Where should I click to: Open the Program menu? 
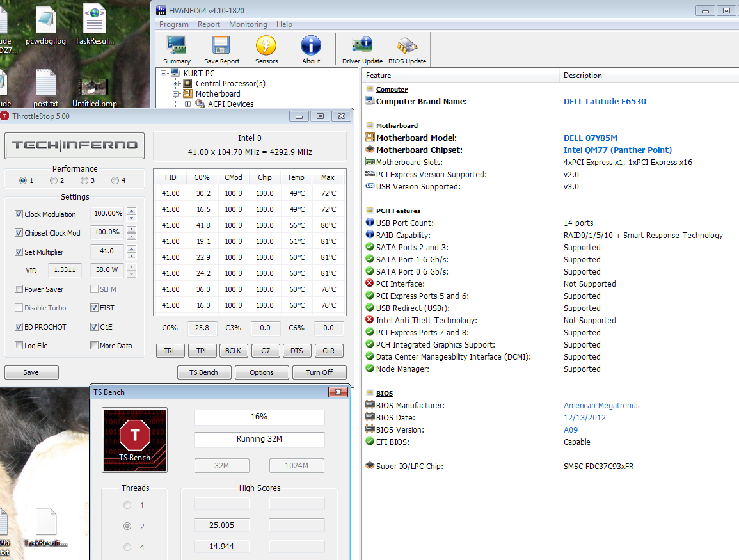pyautogui.click(x=174, y=24)
